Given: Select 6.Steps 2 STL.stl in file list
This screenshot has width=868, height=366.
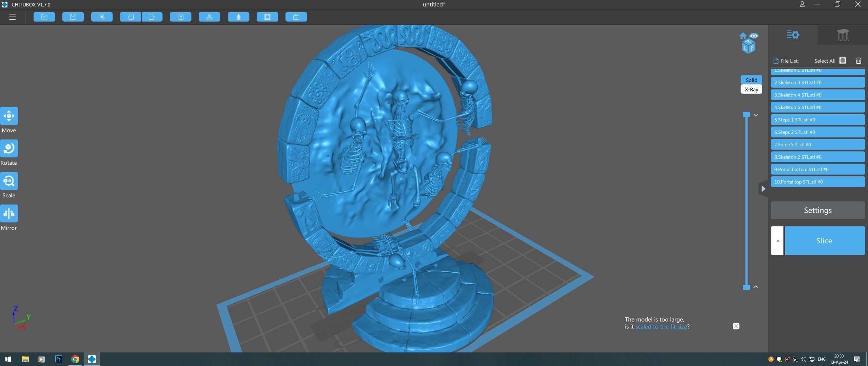Looking at the screenshot, I should (818, 132).
